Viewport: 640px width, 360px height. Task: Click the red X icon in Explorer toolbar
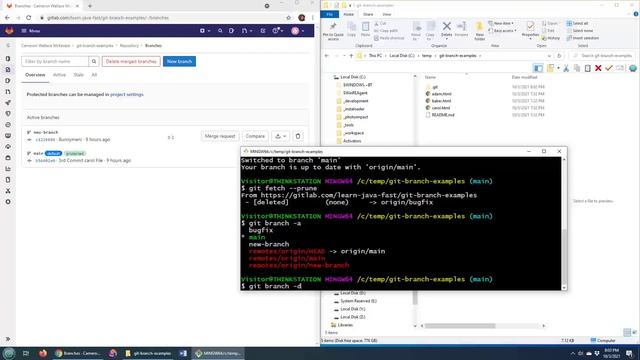click(598, 68)
